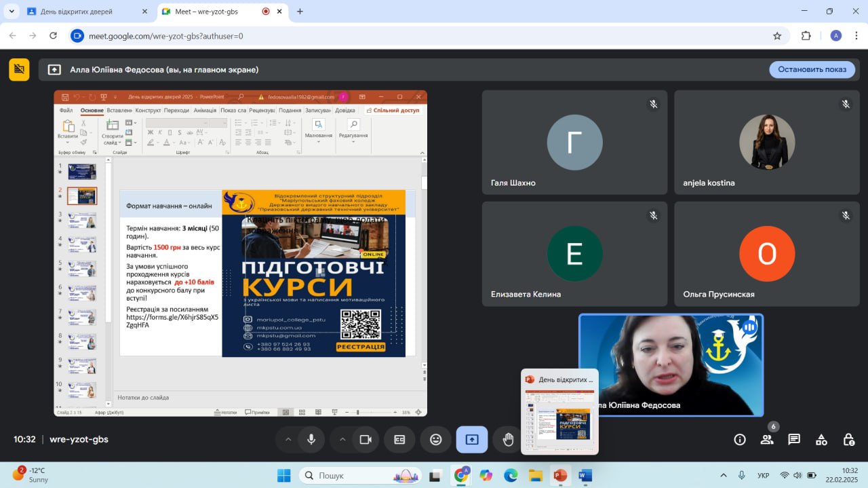This screenshot has width=868, height=488.
Task: Switch to the День відкритих дверей tab
Action: 76,12
